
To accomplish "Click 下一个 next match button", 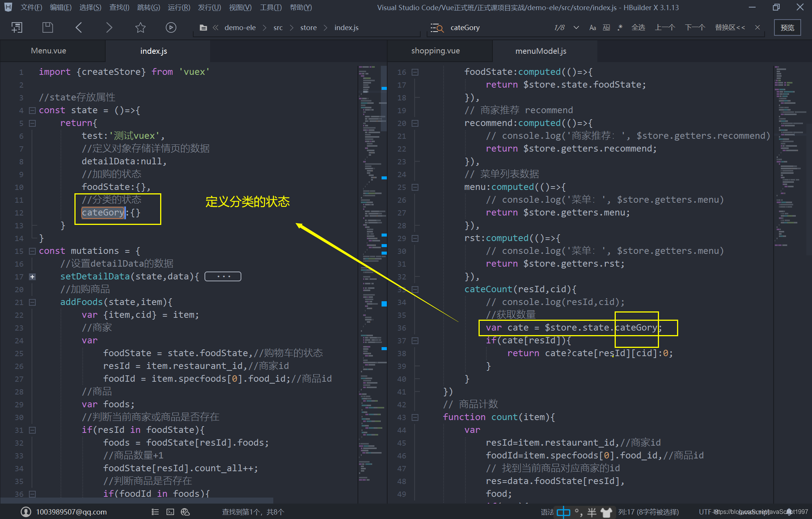I will (695, 27).
